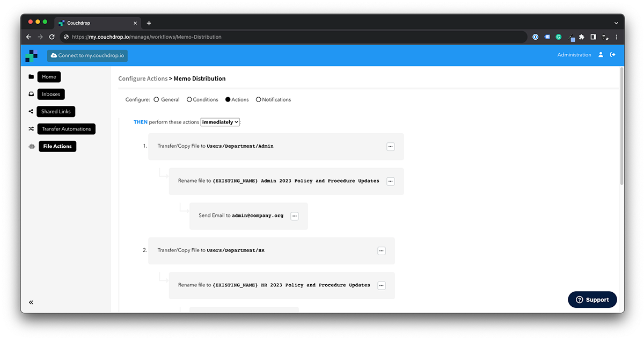644x339 pixels.
Task: Open Chrome's three-dot menu
Action: point(616,37)
